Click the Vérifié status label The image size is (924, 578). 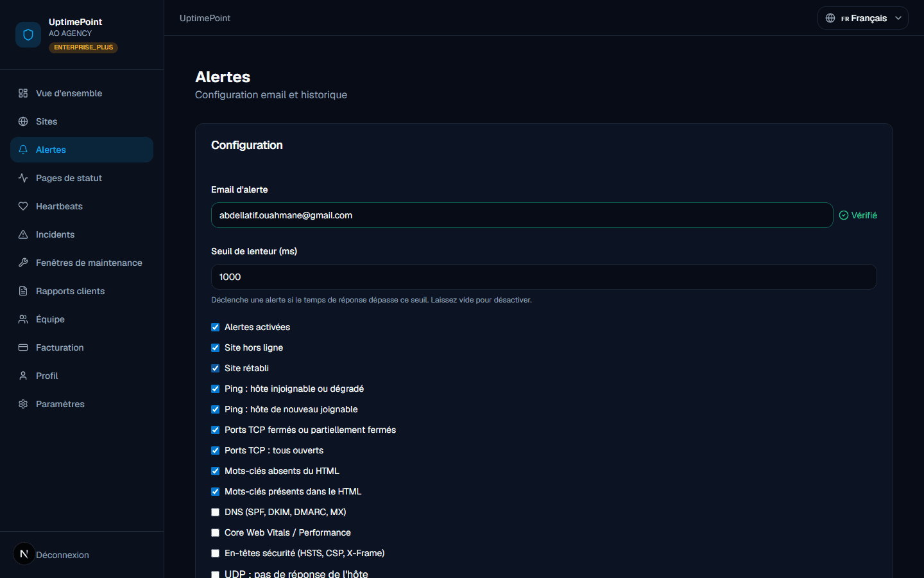pyautogui.click(x=864, y=215)
